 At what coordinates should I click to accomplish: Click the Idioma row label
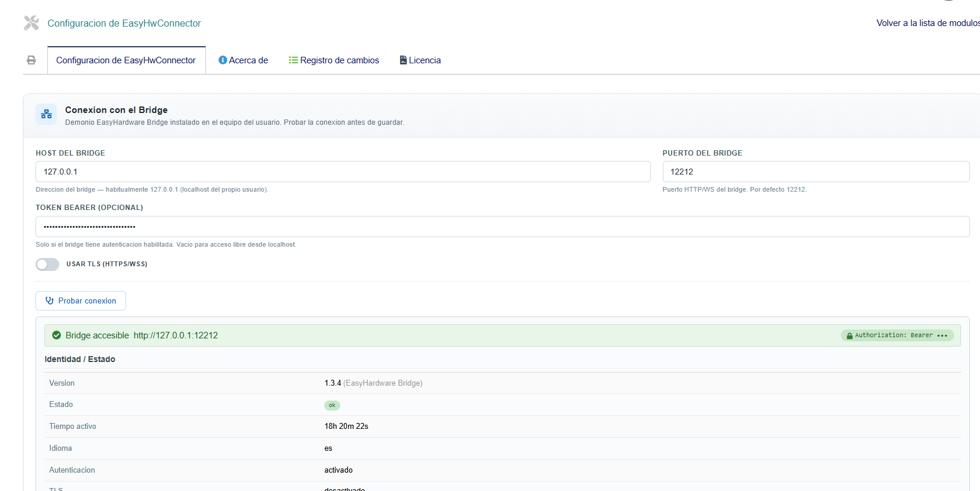60,448
